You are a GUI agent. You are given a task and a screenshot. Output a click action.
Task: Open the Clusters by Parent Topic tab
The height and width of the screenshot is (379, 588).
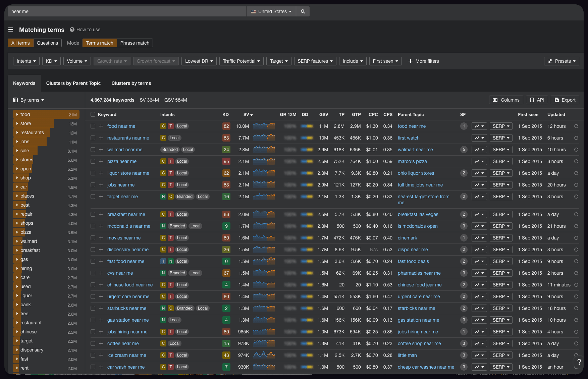73,83
